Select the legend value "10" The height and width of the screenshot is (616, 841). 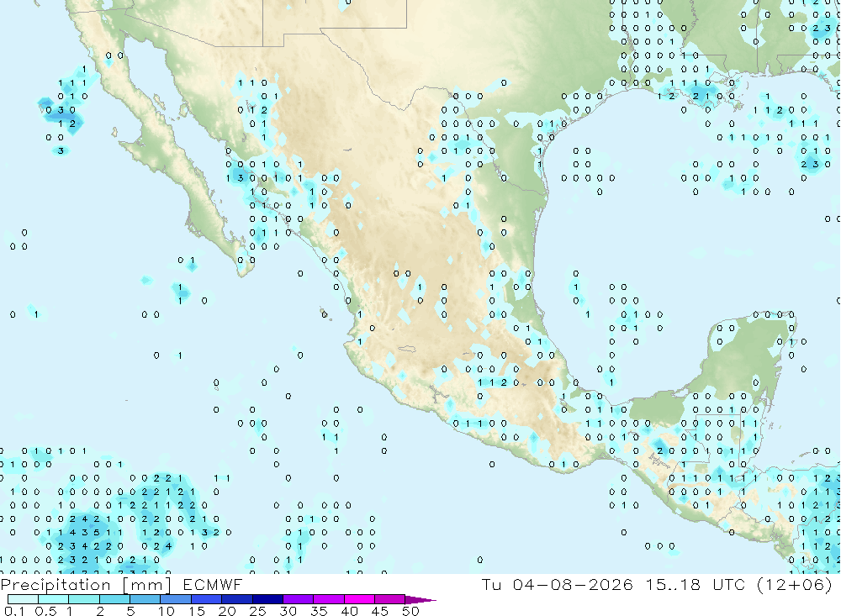point(167,611)
